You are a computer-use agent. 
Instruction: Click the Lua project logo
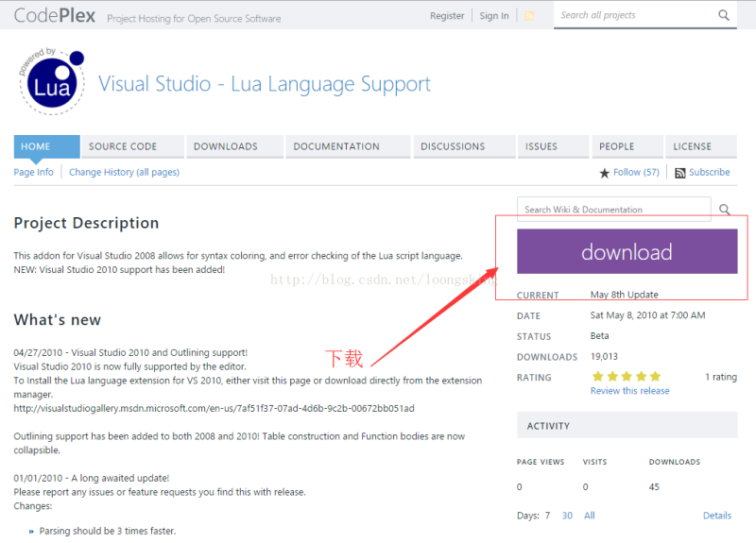point(51,81)
